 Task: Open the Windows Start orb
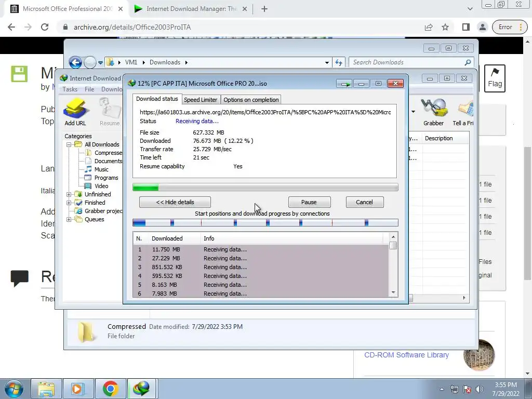[x=14, y=389]
